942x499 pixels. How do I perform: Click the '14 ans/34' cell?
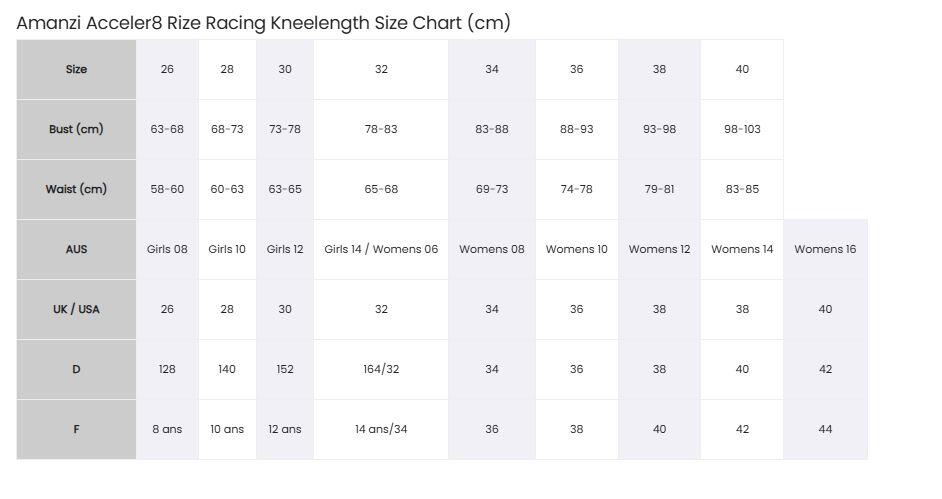click(x=381, y=430)
